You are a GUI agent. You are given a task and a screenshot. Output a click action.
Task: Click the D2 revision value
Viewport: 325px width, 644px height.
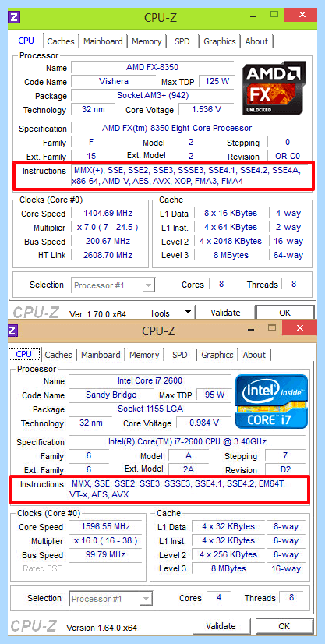pyautogui.click(x=285, y=469)
